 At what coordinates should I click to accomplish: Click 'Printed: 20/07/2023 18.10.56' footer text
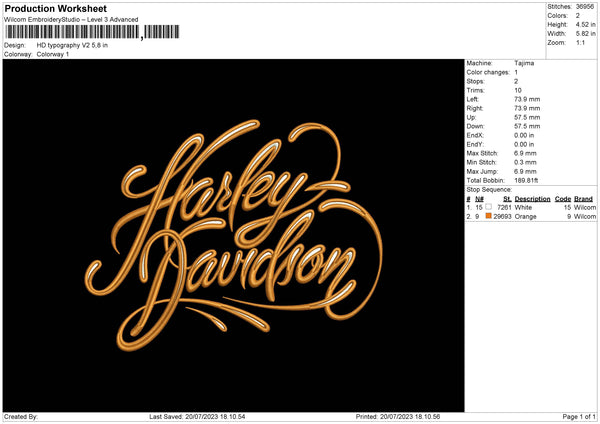coord(398,417)
